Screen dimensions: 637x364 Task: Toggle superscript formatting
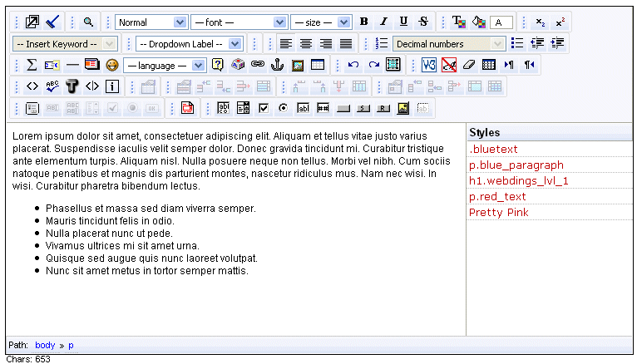(x=560, y=22)
